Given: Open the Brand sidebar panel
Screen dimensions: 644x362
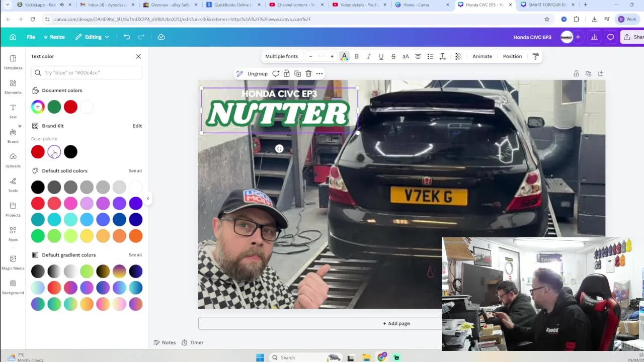Looking at the screenshot, I should pyautogui.click(x=13, y=136).
